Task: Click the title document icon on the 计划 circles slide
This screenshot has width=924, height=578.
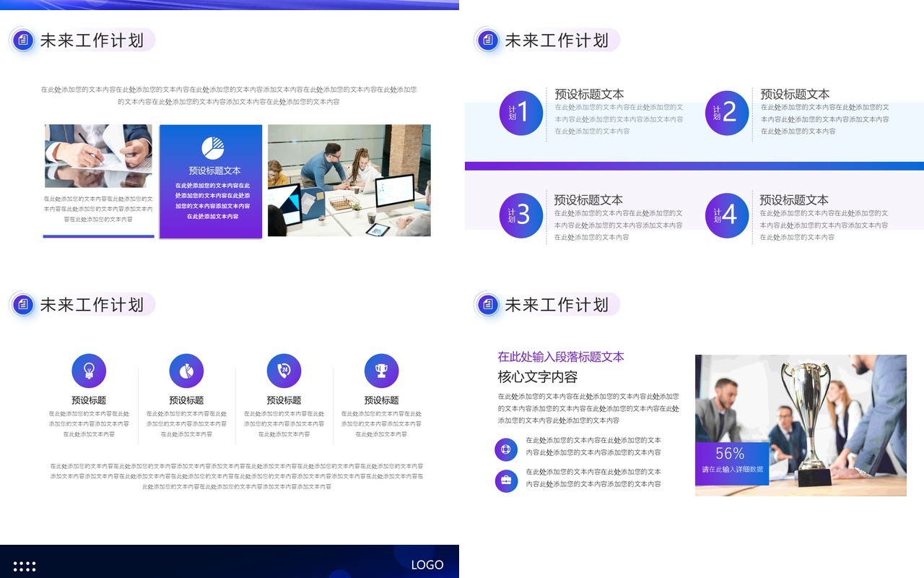Action: click(488, 40)
